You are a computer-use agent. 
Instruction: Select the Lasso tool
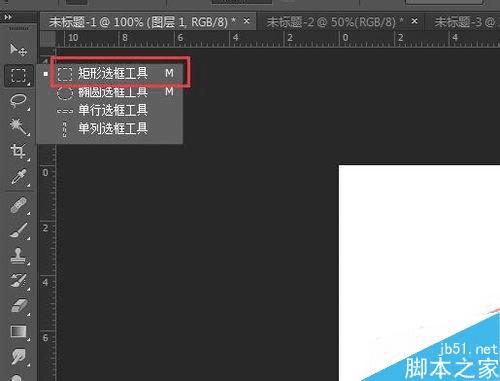19,101
